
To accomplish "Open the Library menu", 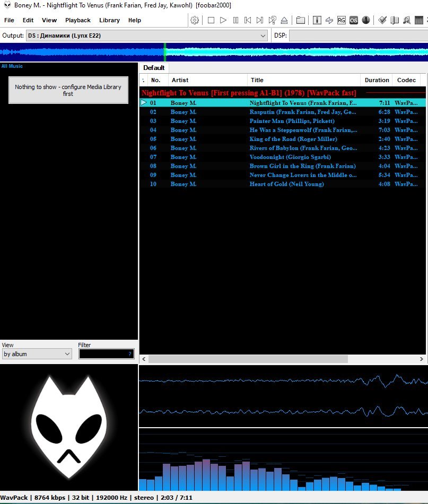I will [x=109, y=20].
